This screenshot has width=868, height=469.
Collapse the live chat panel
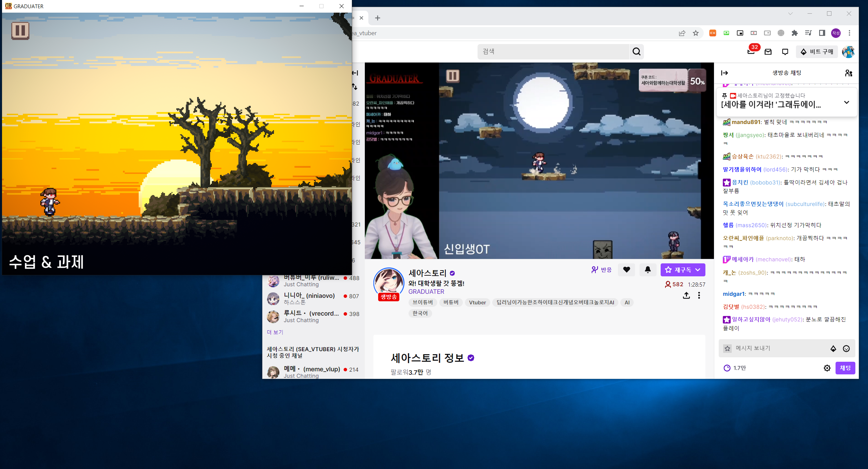click(725, 73)
